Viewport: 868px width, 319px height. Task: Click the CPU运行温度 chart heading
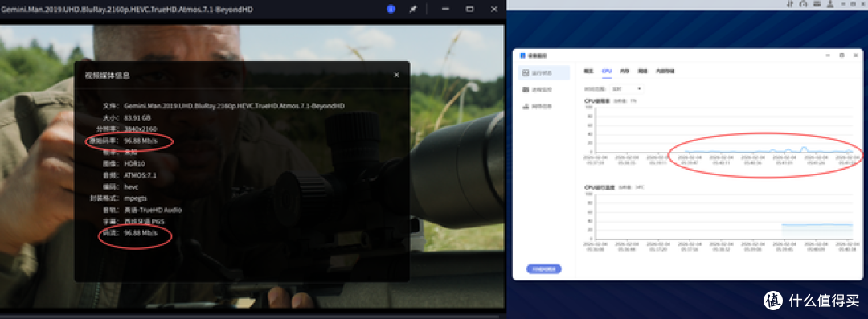click(x=600, y=188)
